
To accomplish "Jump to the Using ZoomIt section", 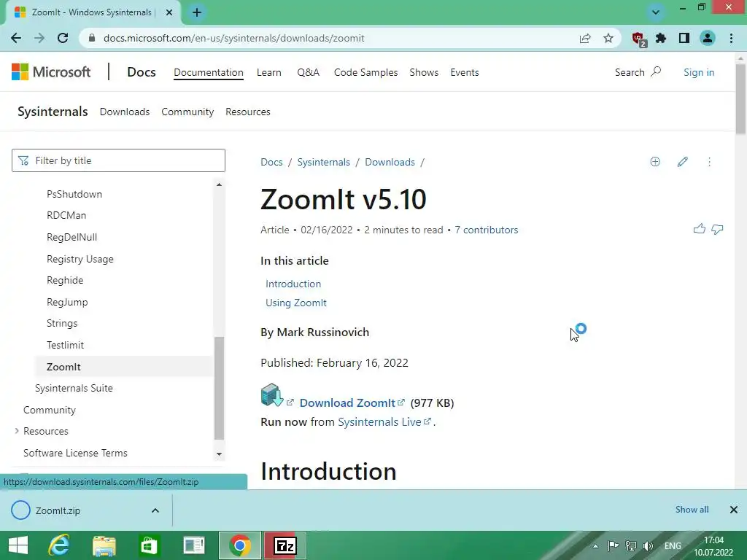I will tap(296, 303).
